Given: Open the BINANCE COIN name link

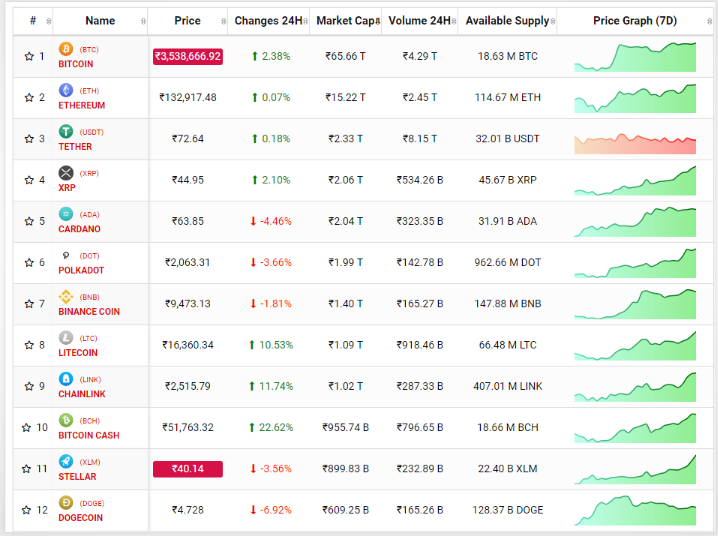Looking at the screenshot, I should point(89,312).
